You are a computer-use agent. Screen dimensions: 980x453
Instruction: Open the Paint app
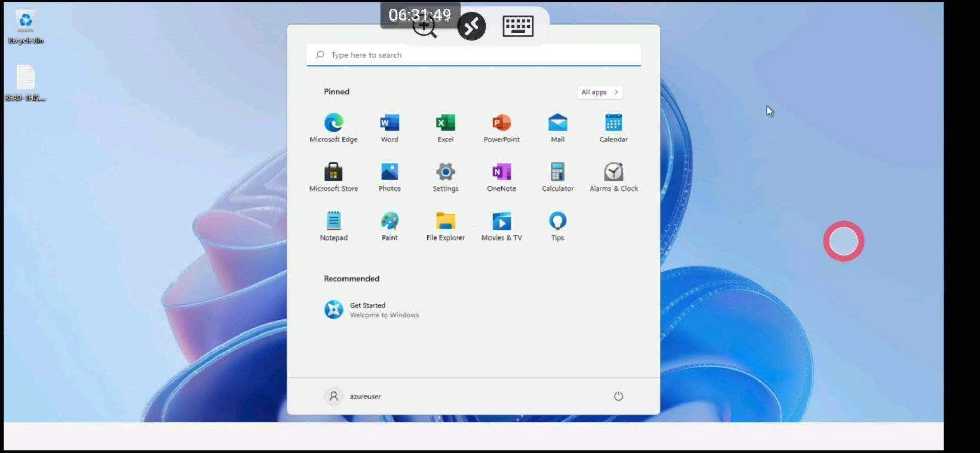coord(389,226)
